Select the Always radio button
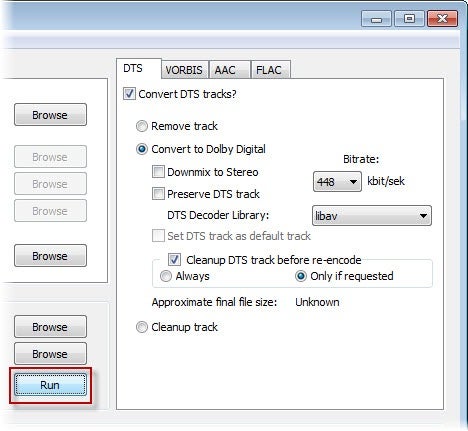The width and height of the screenshot is (468, 431). (166, 276)
